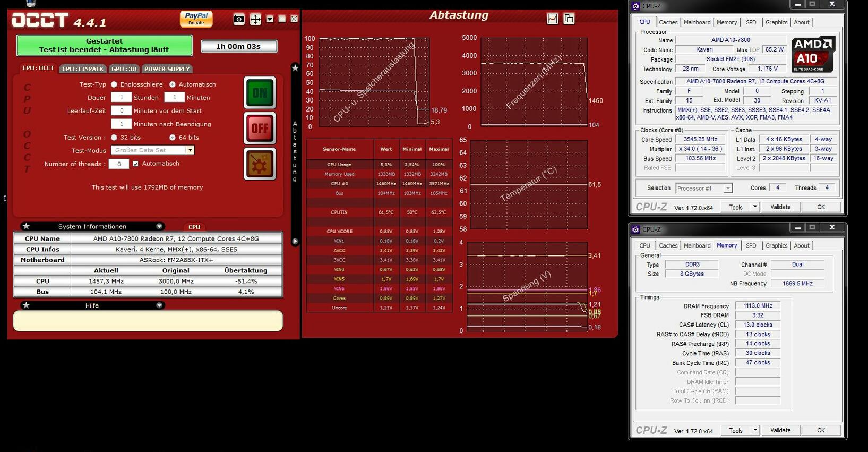The height and width of the screenshot is (452, 868).
Task: Click star icon atop the Abtastung side strip
Action: (295, 67)
